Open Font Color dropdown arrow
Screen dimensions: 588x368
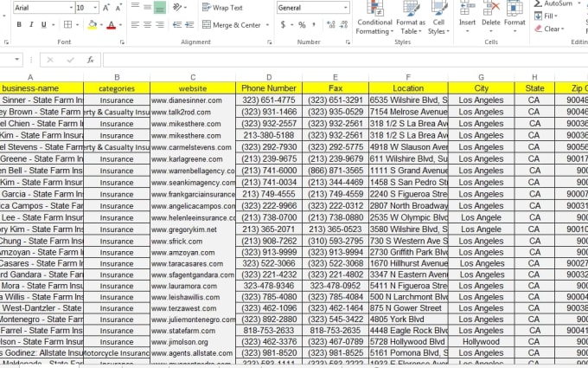(120, 25)
